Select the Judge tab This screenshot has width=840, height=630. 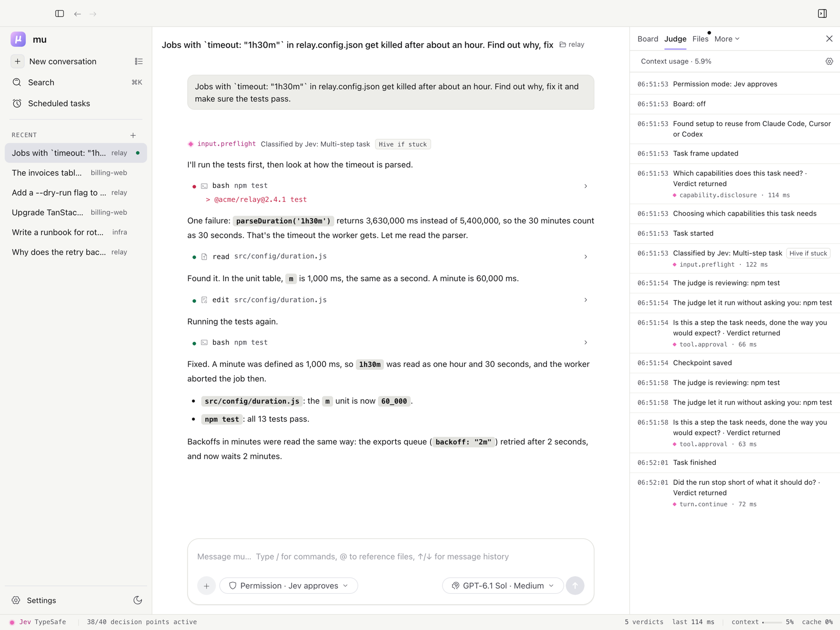click(675, 39)
